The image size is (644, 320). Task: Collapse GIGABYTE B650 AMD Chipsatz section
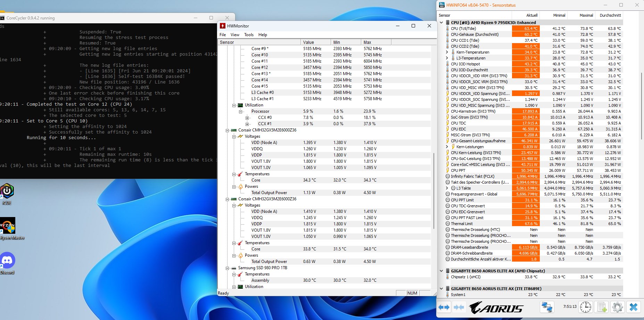[441, 271]
